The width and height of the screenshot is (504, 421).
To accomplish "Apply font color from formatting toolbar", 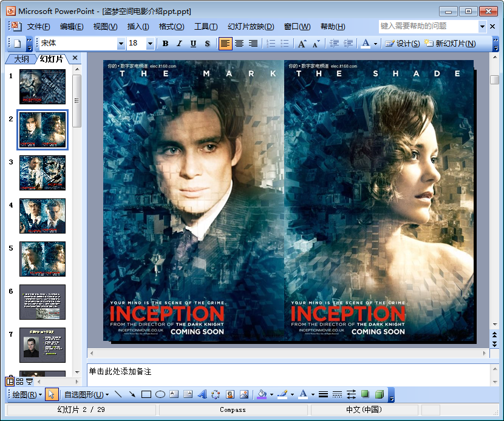I will coord(366,43).
